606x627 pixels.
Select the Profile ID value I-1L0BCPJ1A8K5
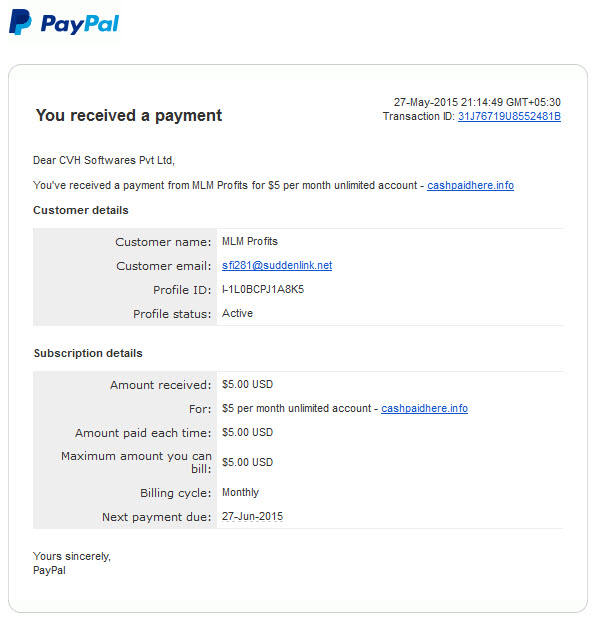263,290
